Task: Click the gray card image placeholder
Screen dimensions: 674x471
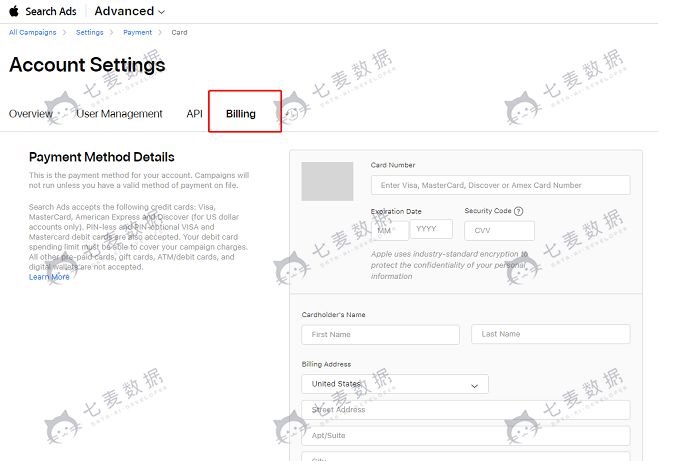Action: tap(327, 181)
